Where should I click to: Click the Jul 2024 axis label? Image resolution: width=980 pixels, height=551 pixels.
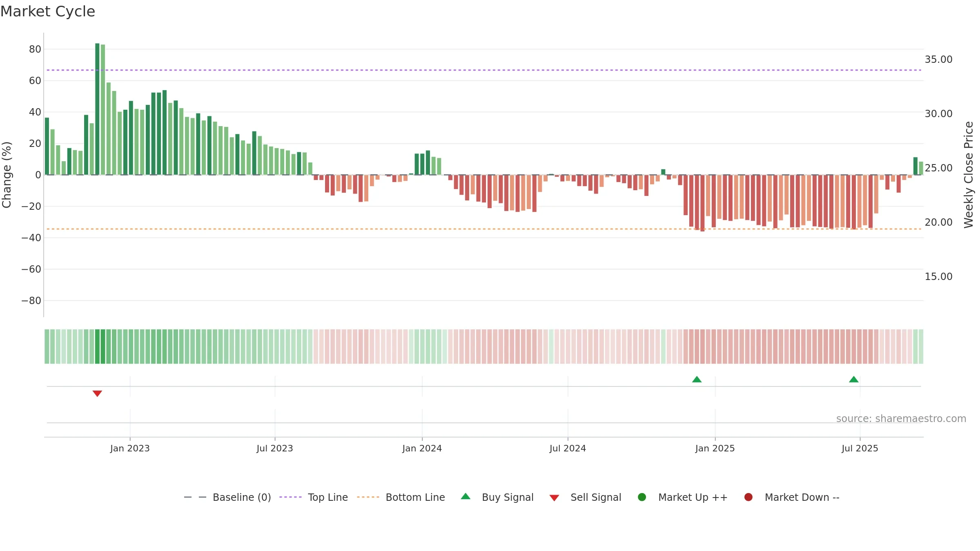point(568,449)
